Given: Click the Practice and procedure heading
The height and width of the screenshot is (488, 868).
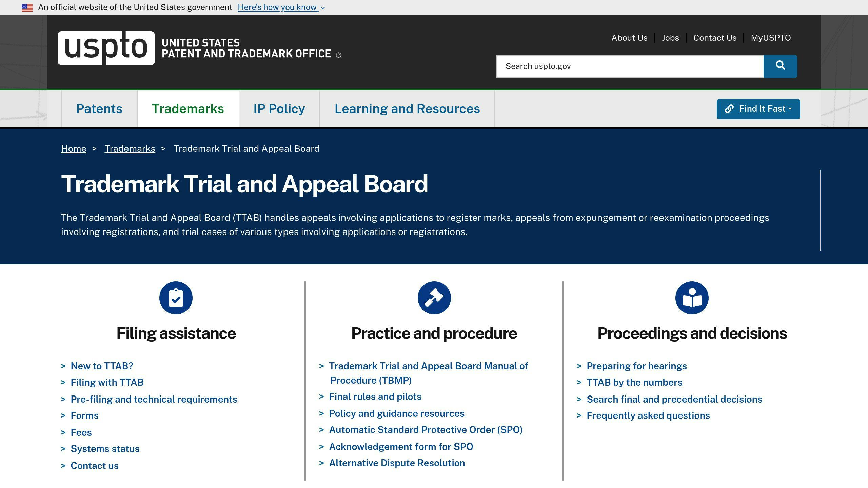Looking at the screenshot, I should click(x=434, y=333).
